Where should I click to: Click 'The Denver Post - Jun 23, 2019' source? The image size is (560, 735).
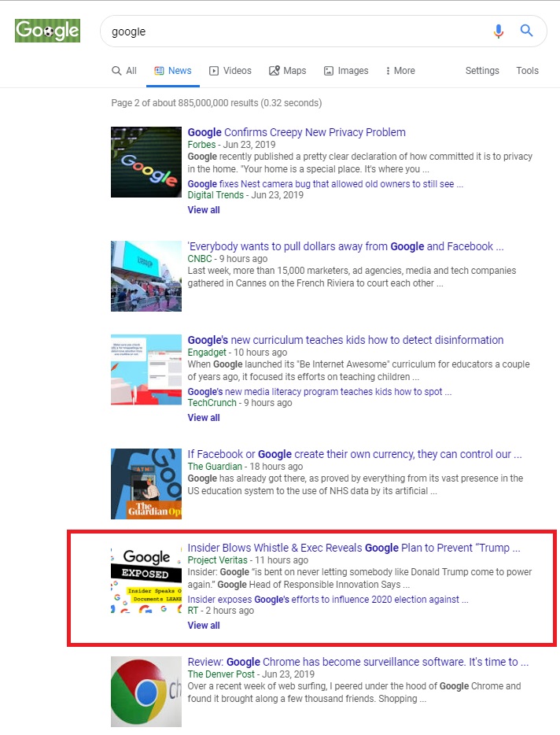[x=251, y=674]
